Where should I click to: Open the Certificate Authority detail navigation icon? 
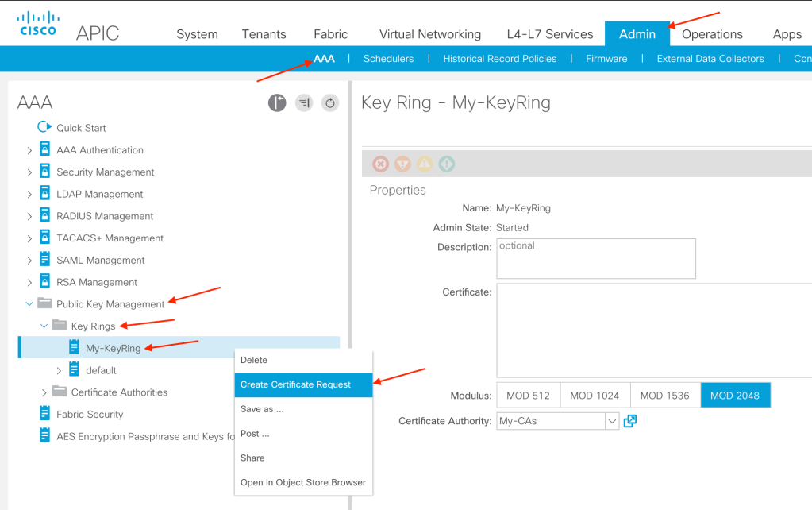click(629, 420)
